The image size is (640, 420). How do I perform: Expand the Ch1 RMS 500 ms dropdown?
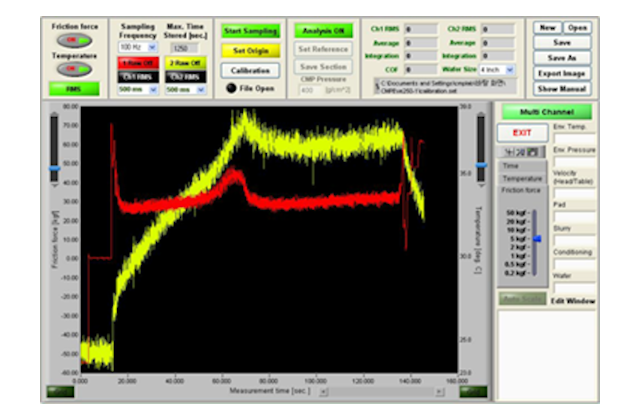[136, 89]
